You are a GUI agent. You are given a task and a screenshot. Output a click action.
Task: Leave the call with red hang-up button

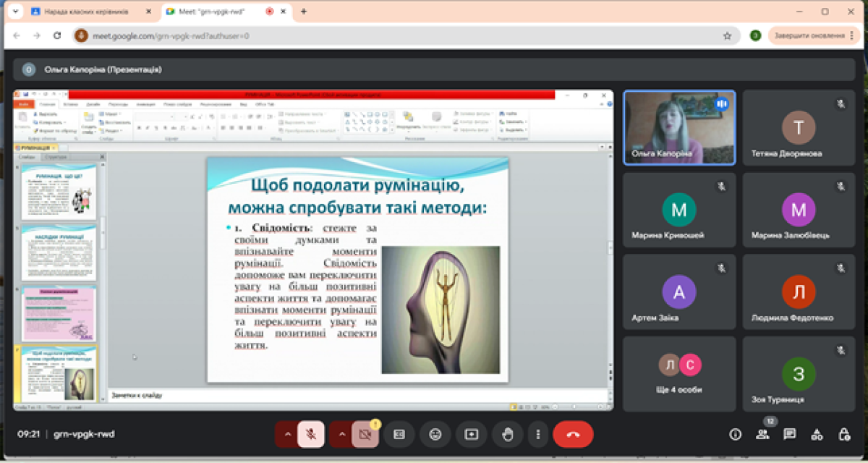pos(573,434)
